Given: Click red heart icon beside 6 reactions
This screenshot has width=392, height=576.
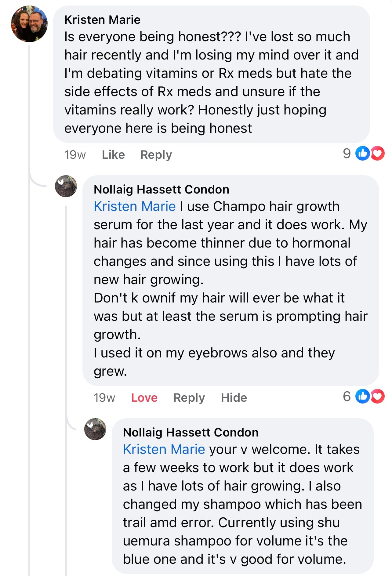Looking at the screenshot, I should point(378,396).
